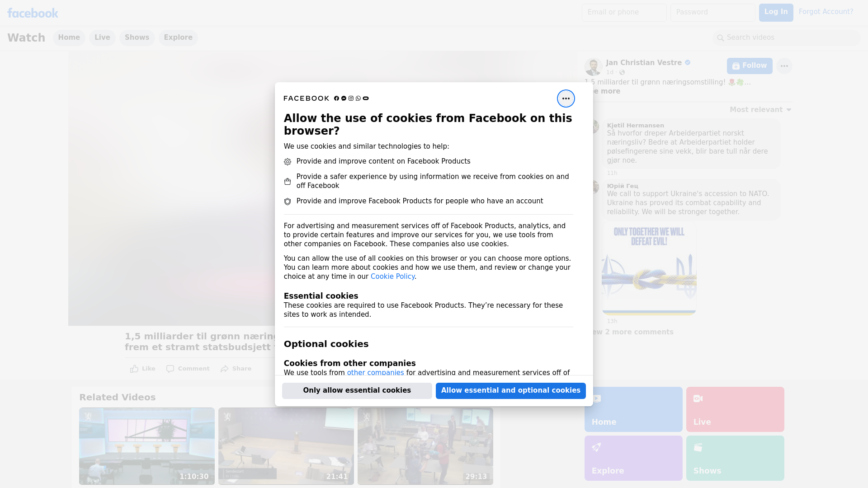Click the Comment speech bubble icon
Viewport: 868px width, 488px height.
coord(170,369)
